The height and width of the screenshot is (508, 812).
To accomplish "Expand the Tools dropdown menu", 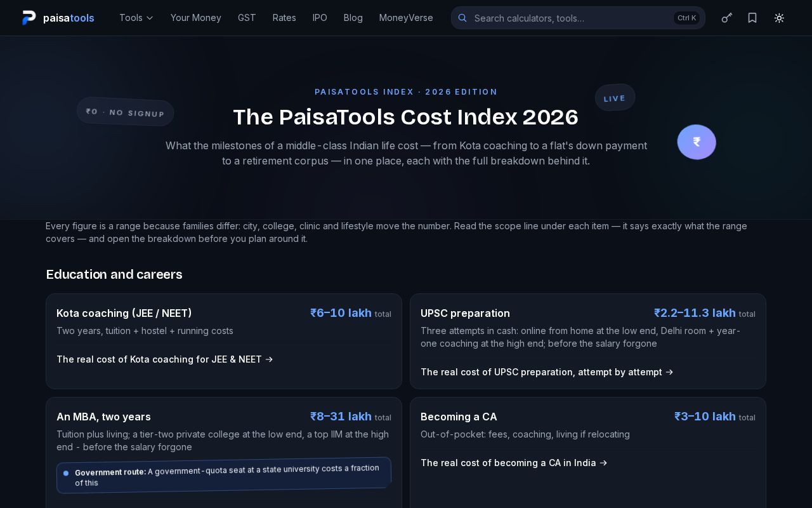I will pyautogui.click(x=136, y=18).
